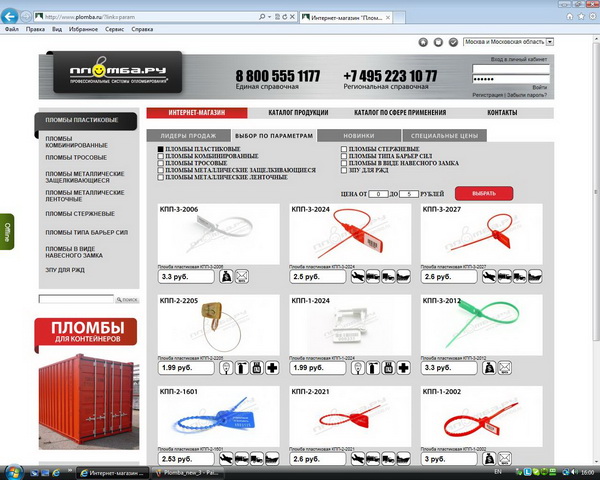Switch to the Специальные цены tab

click(445, 136)
